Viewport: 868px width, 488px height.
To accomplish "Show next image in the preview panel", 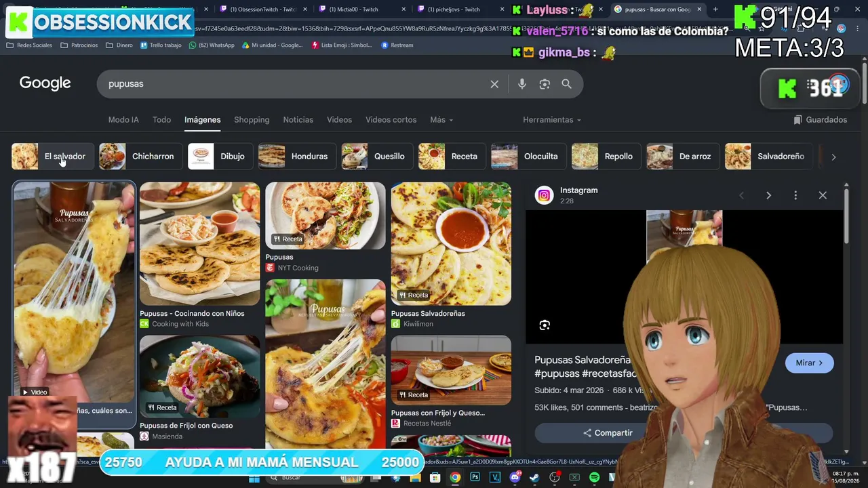I will pos(768,195).
